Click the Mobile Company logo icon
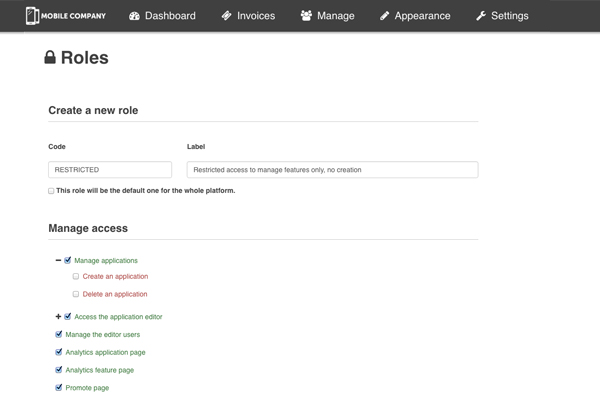The image size is (600, 400). click(x=32, y=16)
